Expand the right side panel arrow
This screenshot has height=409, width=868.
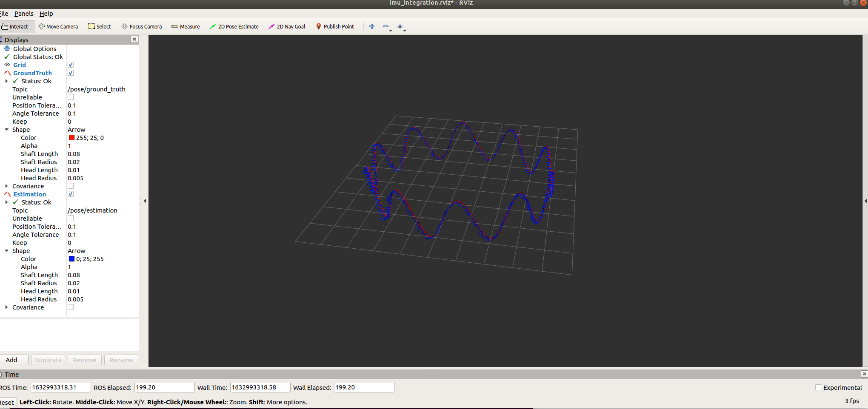tap(865, 201)
